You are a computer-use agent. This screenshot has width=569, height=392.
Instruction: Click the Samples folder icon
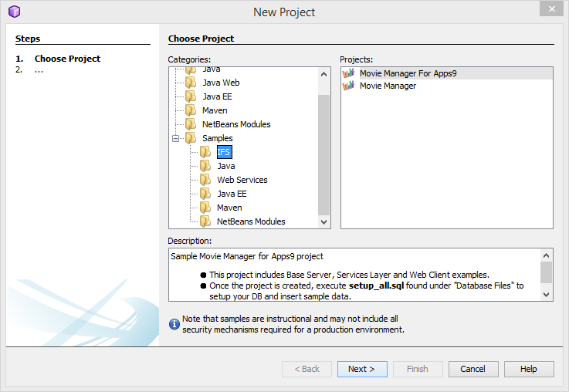[191, 138]
